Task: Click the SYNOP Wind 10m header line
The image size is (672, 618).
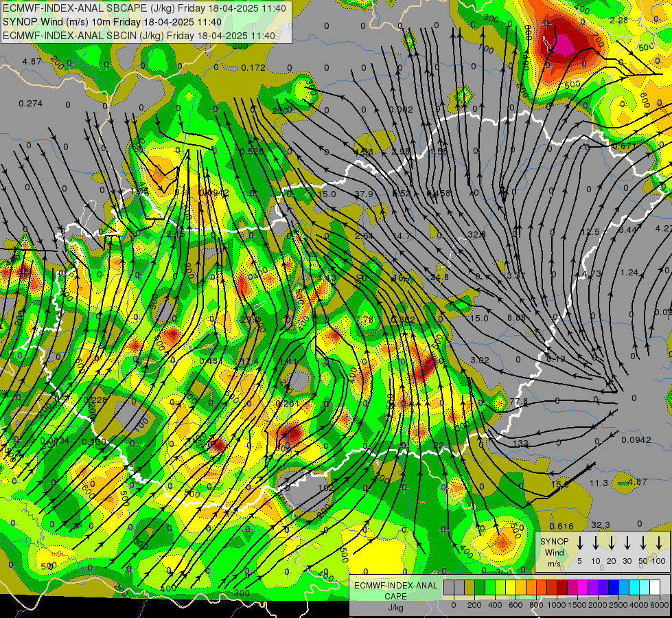Action: point(112,22)
